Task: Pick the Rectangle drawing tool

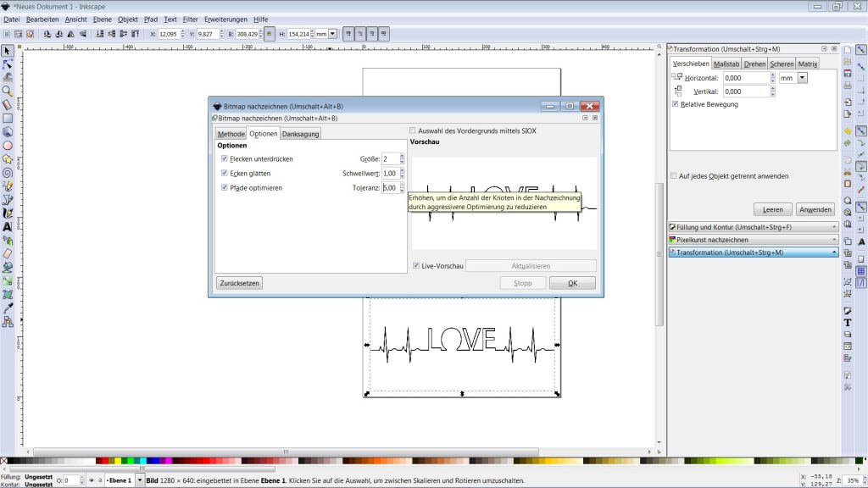Action: point(8,118)
